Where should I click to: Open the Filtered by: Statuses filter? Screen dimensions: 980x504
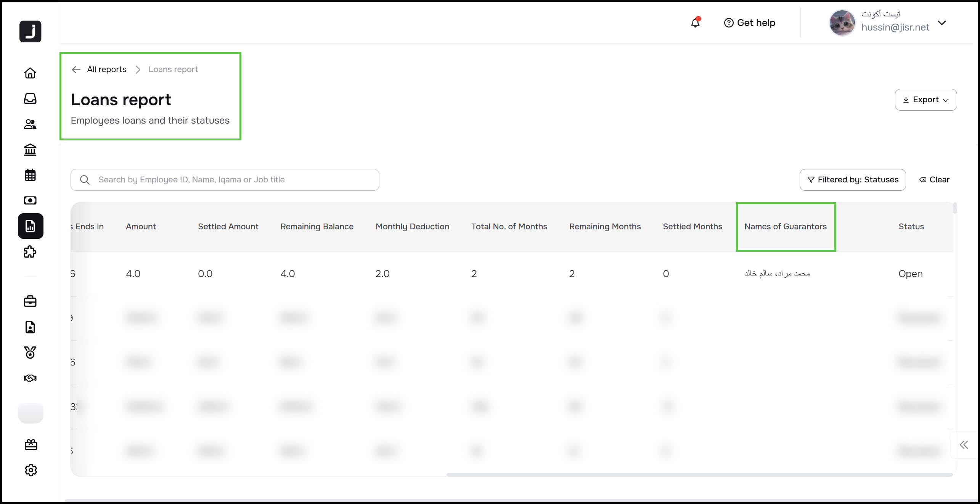(852, 180)
